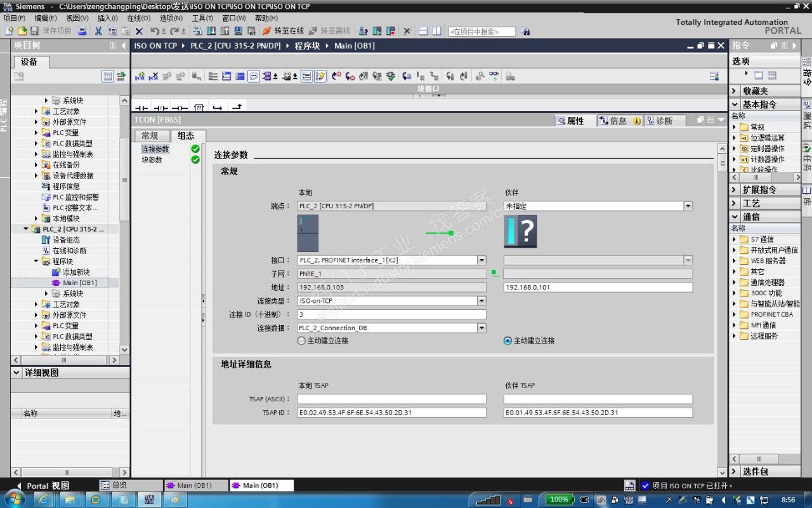This screenshot has width=812, height=508.
Task: Collapse the PLC_2 [CPU 315-2...] tree node
Action: click(x=26, y=229)
